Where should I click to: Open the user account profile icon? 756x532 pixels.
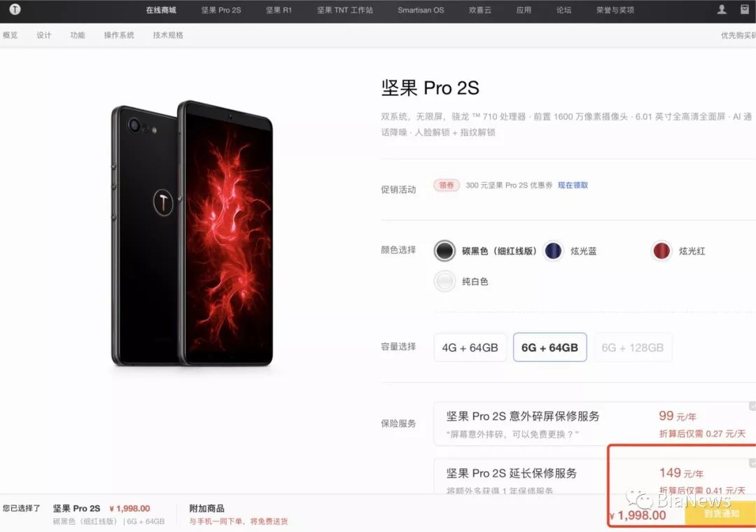[x=722, y=9]
